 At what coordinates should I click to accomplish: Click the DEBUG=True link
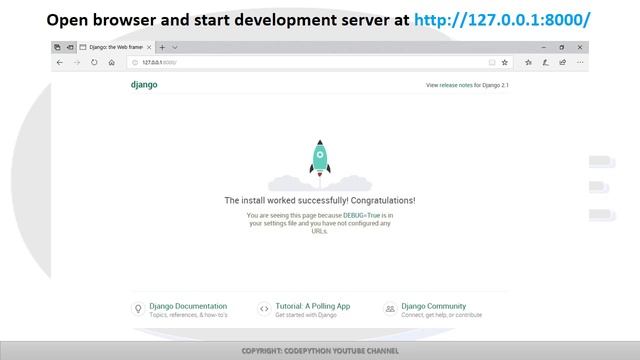click(361, 215)
